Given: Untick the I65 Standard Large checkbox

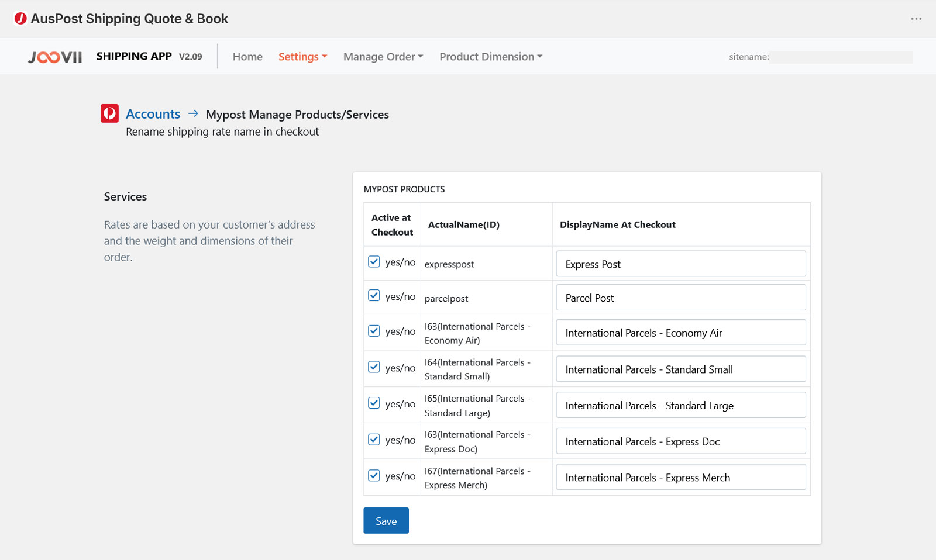Looking at the screenshot, I should coord(374,403).
